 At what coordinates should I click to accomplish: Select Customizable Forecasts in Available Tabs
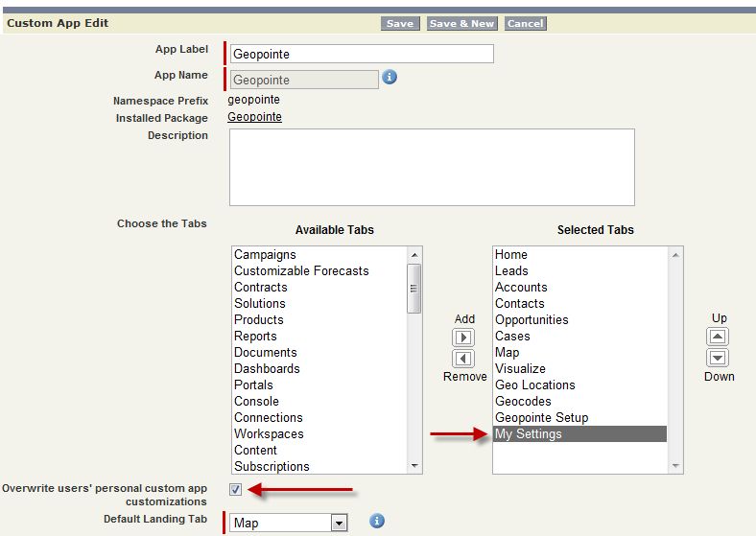pos(320,271)
